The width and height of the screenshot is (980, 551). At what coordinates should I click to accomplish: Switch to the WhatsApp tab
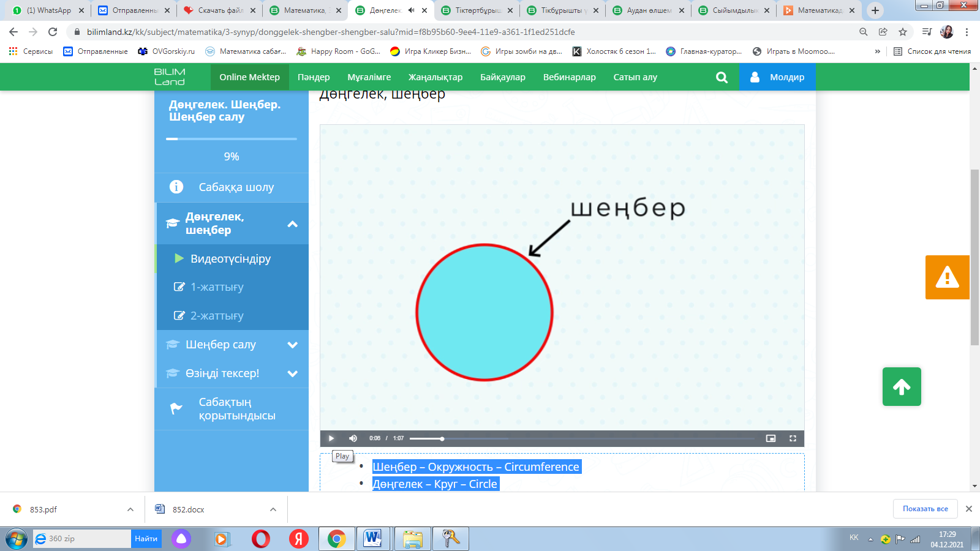(x=48, y=10)
